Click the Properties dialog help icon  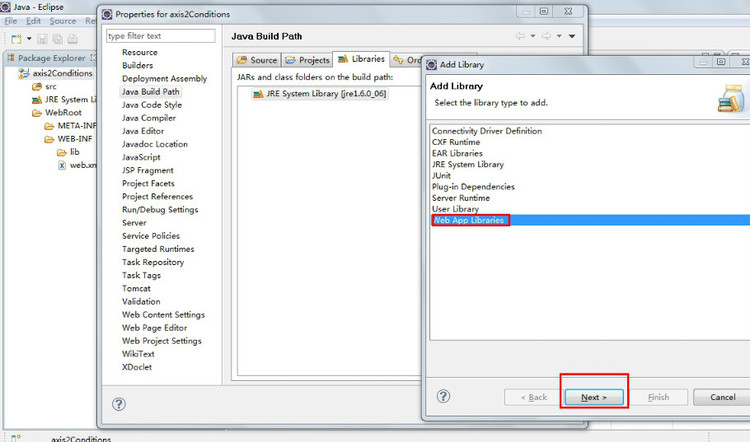(119, 404)
